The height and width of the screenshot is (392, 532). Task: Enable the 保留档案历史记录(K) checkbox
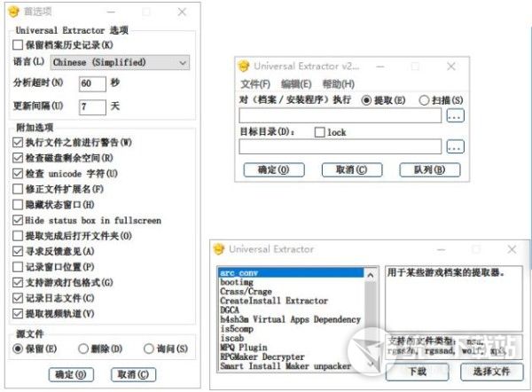(18, 45)
